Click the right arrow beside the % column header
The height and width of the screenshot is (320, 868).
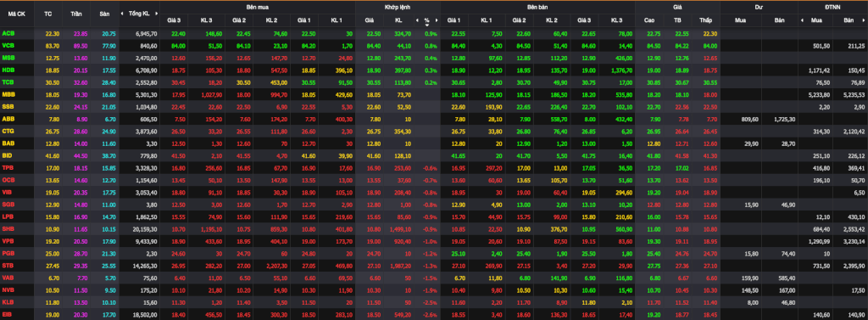coord(437,20)
